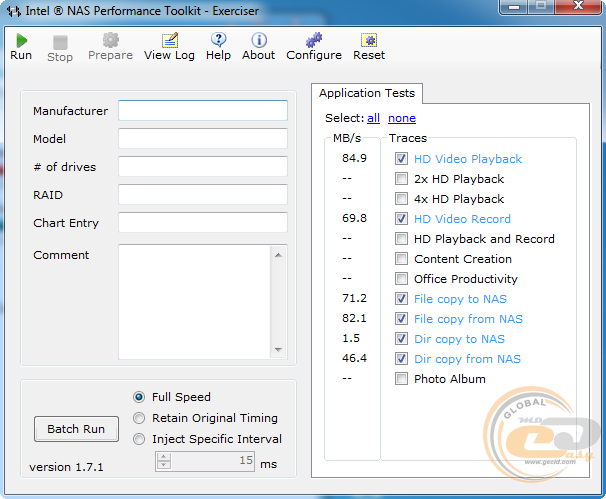Open the Help icon

[x=218, y=40]
